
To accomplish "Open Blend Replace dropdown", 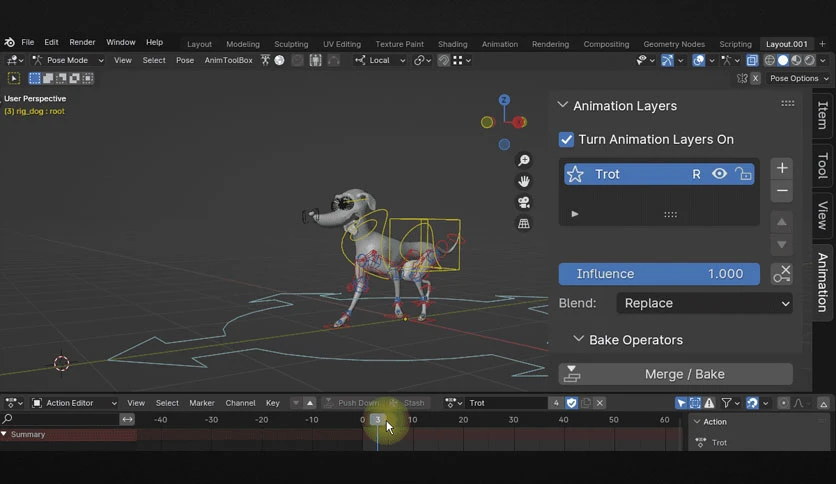I will (x=704, y=303).
